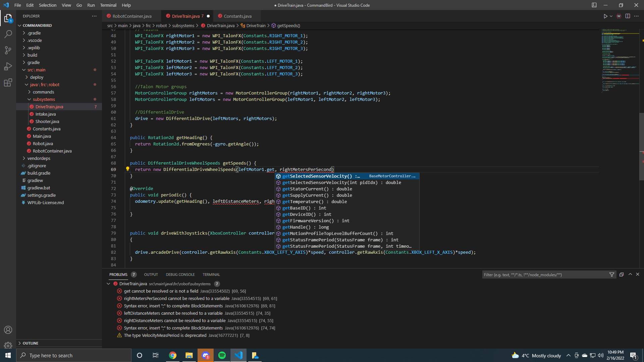The height and width of the screenshot is (362, 644).
Task: Open the Source Control panel
Action: [8, 50]
